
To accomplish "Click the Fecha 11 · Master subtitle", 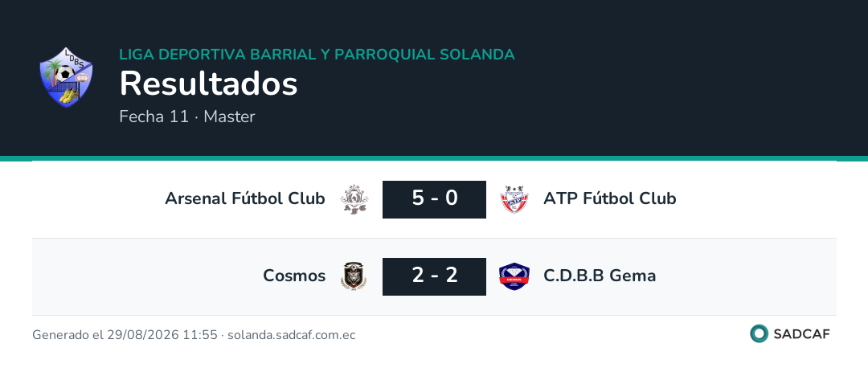I will [x=187, y=116].
